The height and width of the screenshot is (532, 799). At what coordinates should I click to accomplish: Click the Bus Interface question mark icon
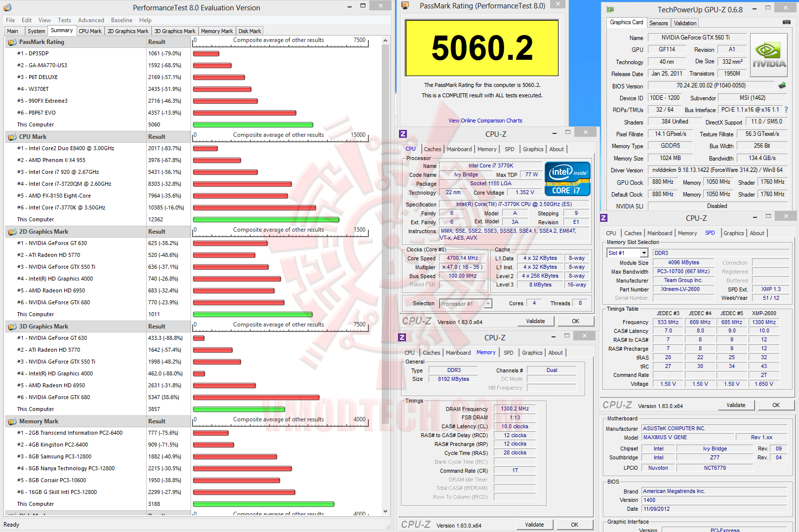[x=786, y=110]
